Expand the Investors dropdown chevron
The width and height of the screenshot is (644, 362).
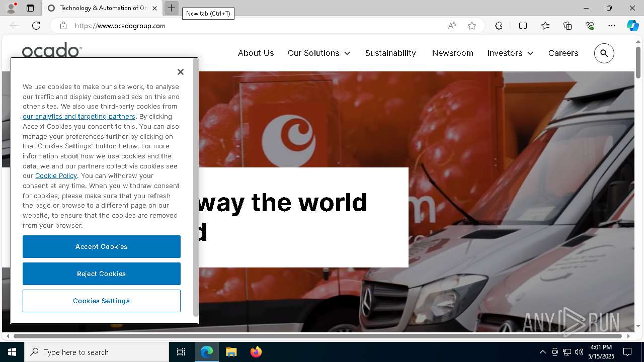point(530,53)
